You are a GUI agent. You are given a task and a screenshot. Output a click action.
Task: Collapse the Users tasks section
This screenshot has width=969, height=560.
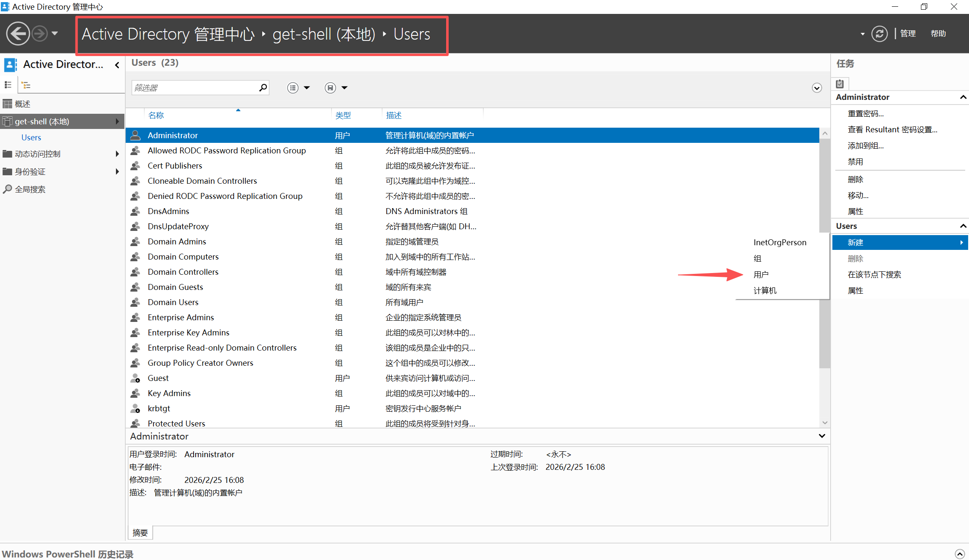pos(963,226)
